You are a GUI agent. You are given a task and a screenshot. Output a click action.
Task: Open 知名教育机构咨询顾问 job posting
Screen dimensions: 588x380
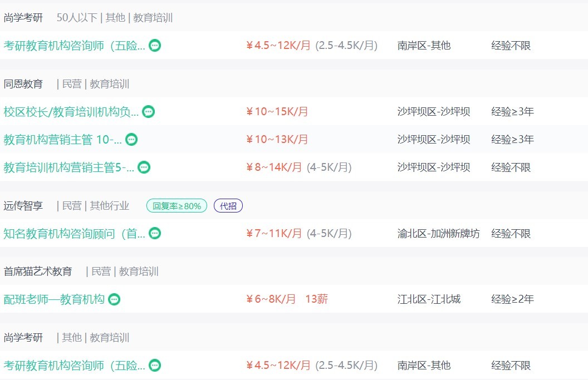point(74,234)
